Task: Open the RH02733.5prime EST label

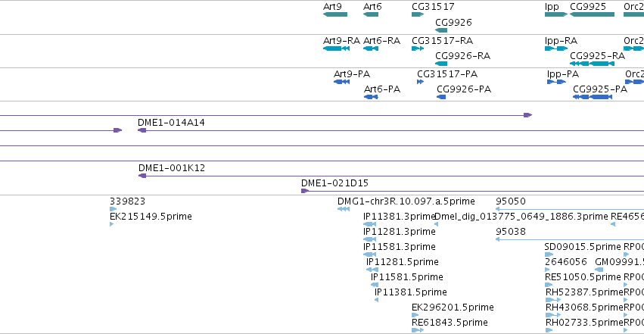Action: pyautogui.click(x=584, y=323)
